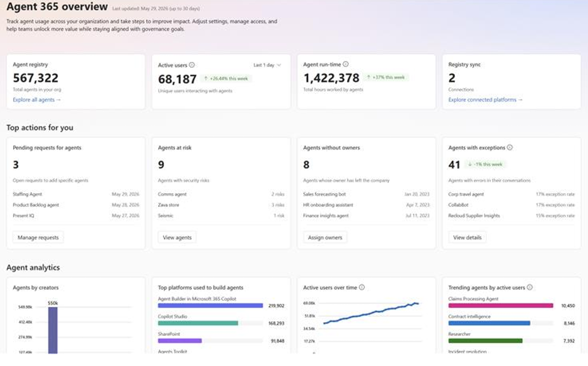Click info icon next to Trending agents by active users
Viewport: 588px width, 366px height.
click(530, 287)
